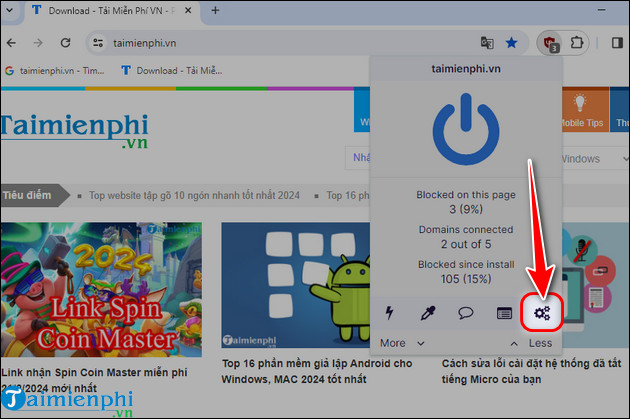Viewport: 630px width, 419px height.
Task: Click the Taimienphi.vn site logo
Action: [x=74, y=131]
